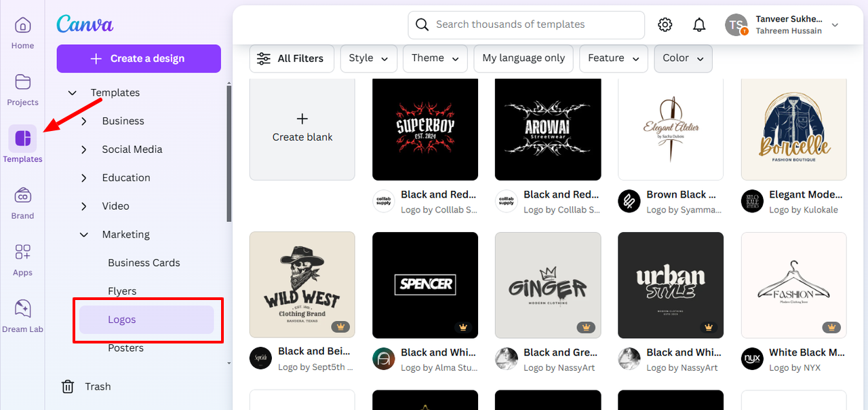Screen dimensions: 868x410
Task: Open the All Filters panel
Action: coord(290,58)
